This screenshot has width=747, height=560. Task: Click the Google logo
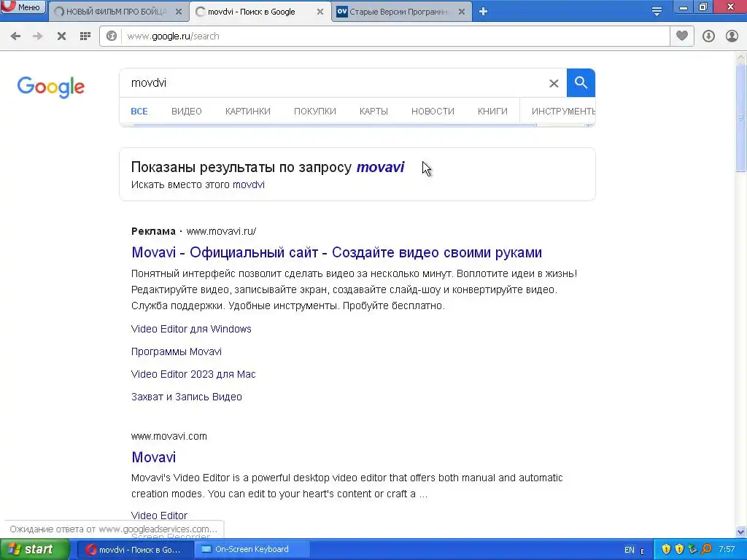tap(50, 87)
